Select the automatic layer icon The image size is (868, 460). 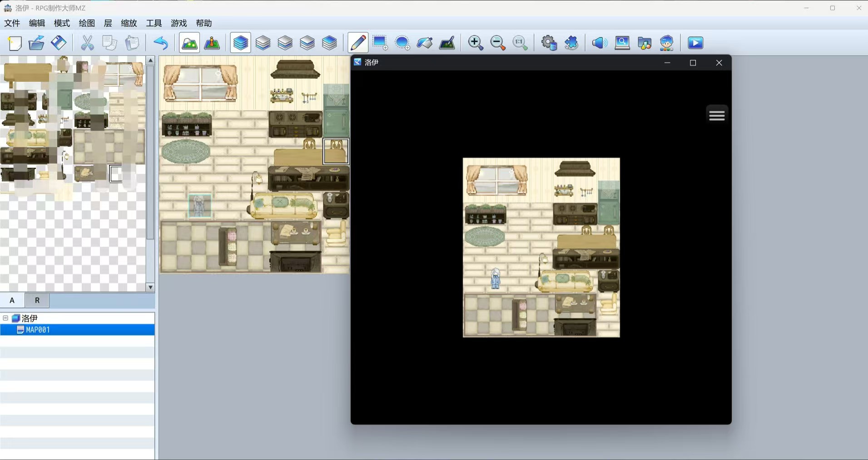[240, 43]
